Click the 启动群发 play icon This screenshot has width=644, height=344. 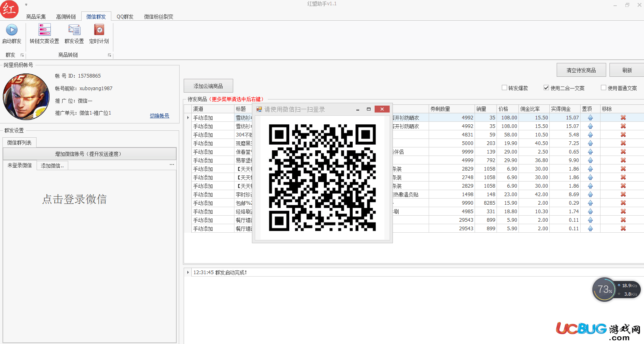coord(12,30)
